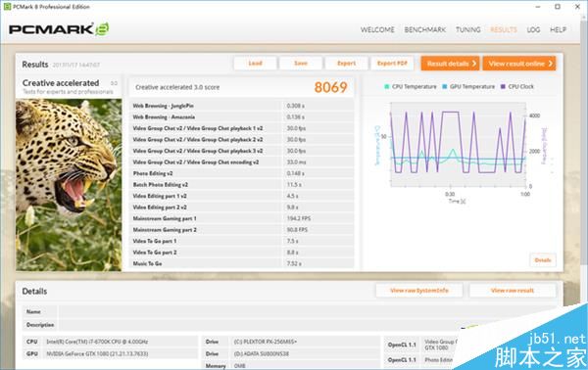
Task: Click the PCMark title bar app icon
Action: tap(7, 7)
